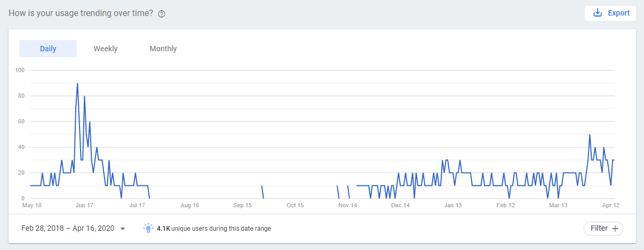Click the Aug 16 x-axis label
The height and width of the screenshot is (250, 644).
[189, 205]
